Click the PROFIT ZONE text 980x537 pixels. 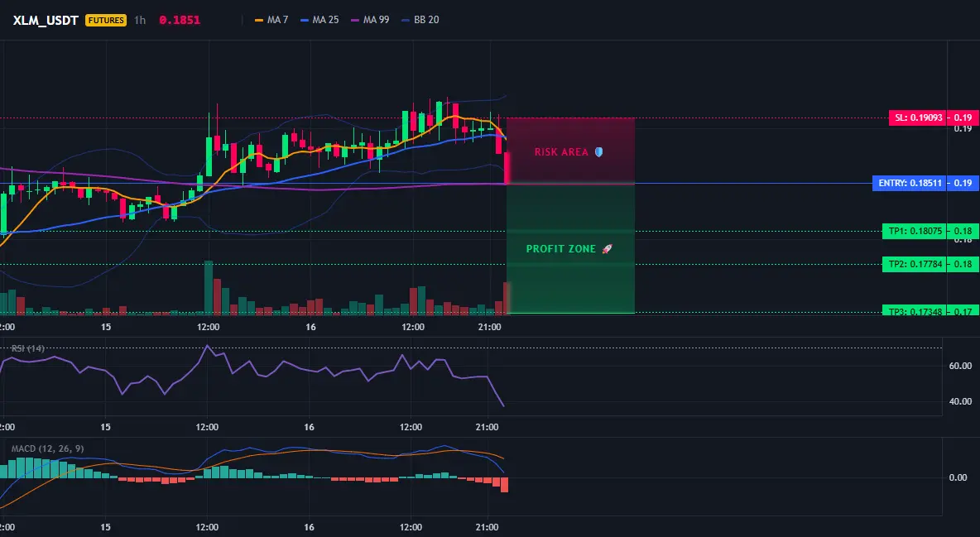560,249
